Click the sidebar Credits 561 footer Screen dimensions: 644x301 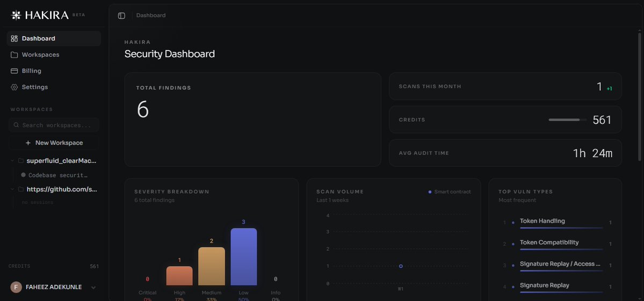(x=54, y=266)
